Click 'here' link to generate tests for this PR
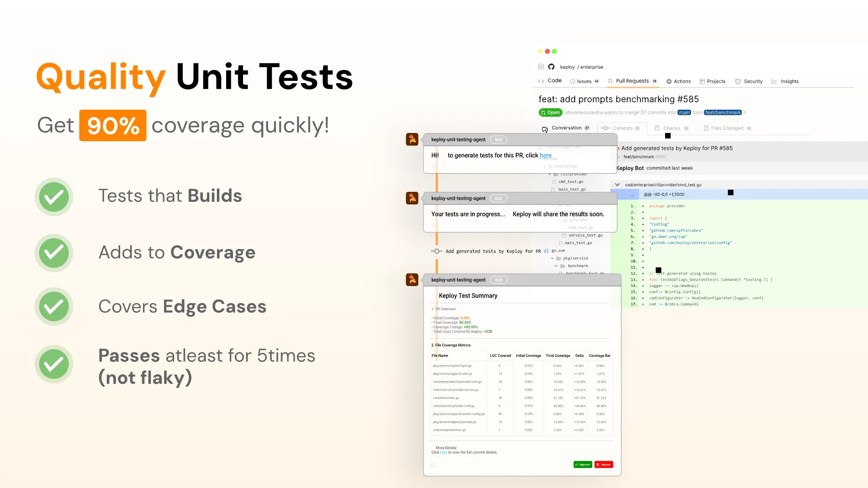This screenshot has width=868, height=488. [545, 155]
